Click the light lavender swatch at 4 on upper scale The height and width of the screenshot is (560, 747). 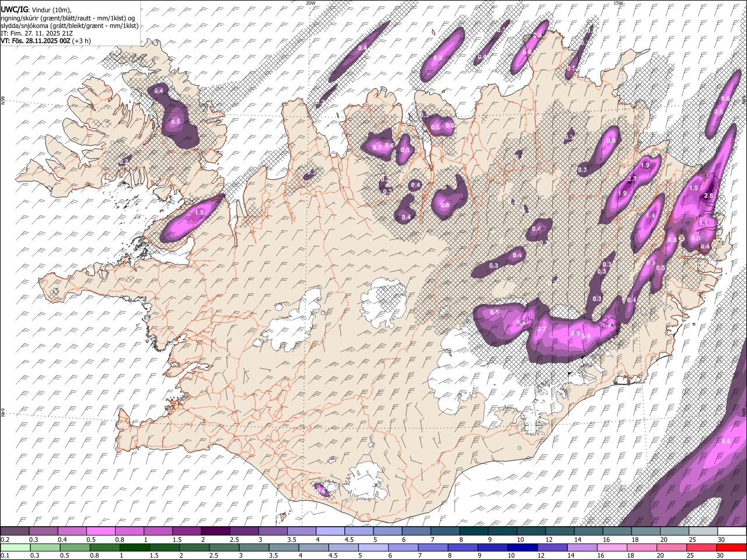[x=330, y=531]
